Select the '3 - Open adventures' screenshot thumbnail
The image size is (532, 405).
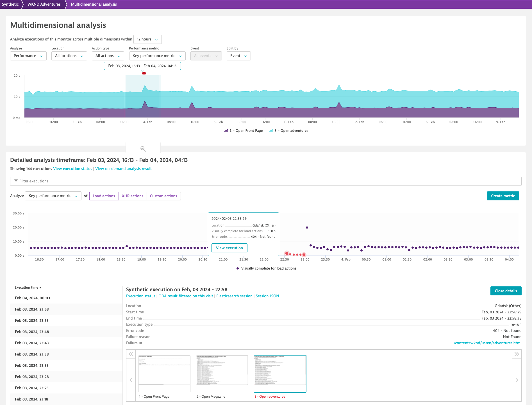coord(280,374)
